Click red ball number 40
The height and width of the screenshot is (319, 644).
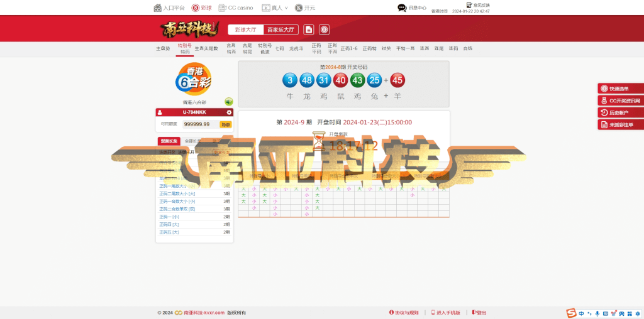(x=340, y=80)
